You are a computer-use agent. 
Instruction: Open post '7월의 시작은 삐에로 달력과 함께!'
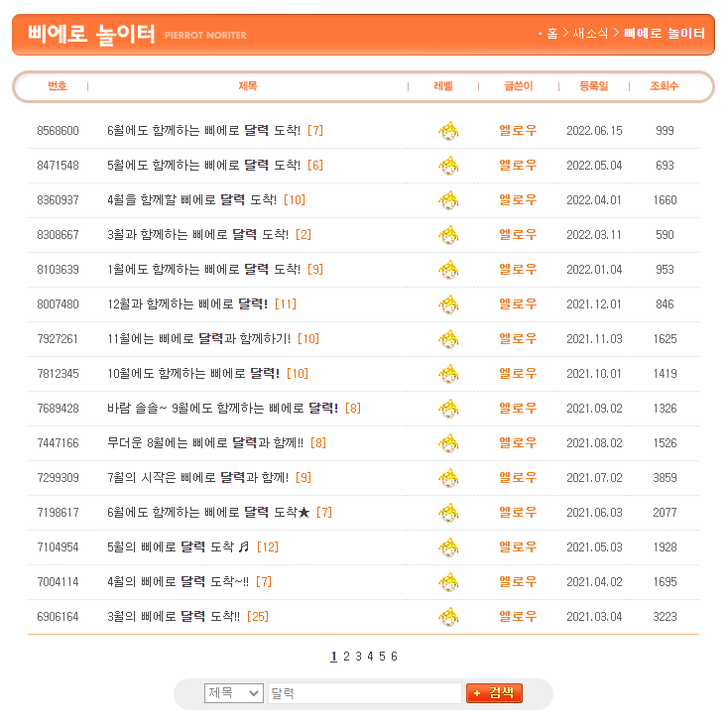197,478
